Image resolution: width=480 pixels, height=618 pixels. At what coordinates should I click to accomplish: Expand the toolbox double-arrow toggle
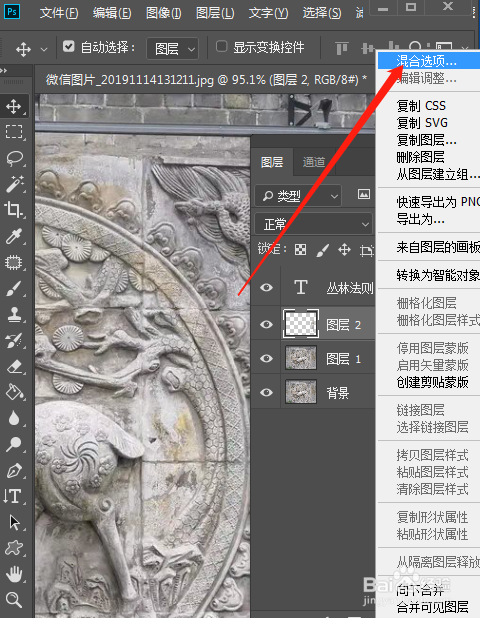pyautogui.click(x=4, y=71)
